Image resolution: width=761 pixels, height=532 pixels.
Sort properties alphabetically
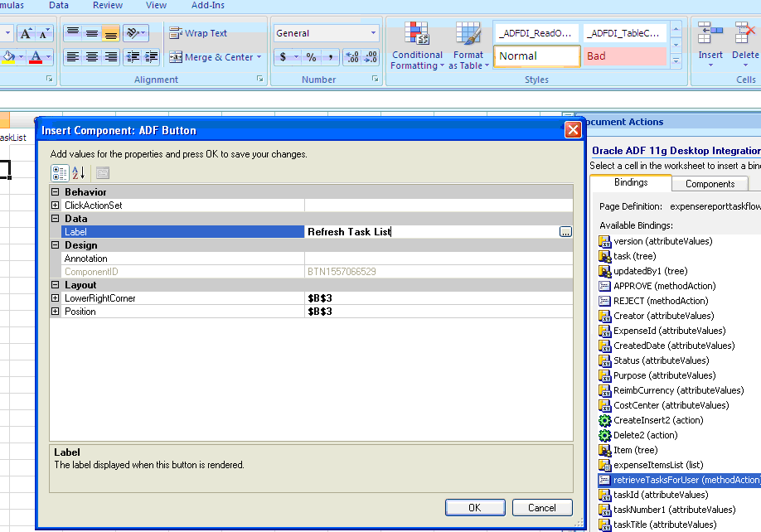[79, 173]
